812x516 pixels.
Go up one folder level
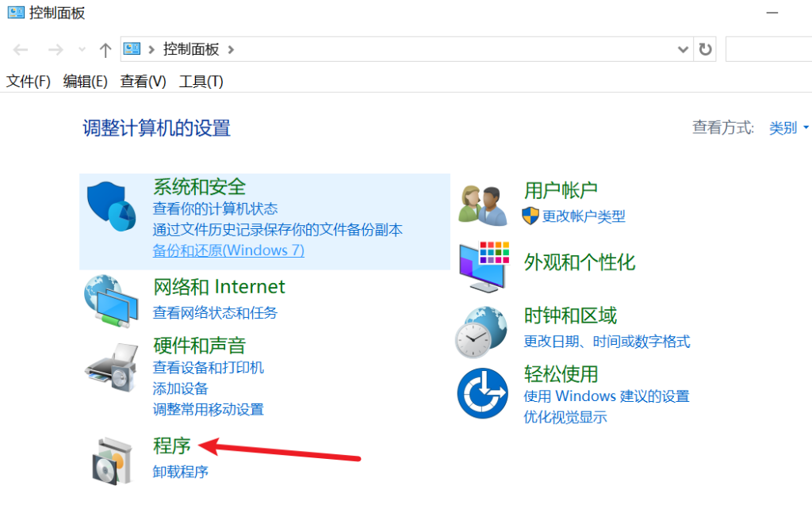click(105, 50)
